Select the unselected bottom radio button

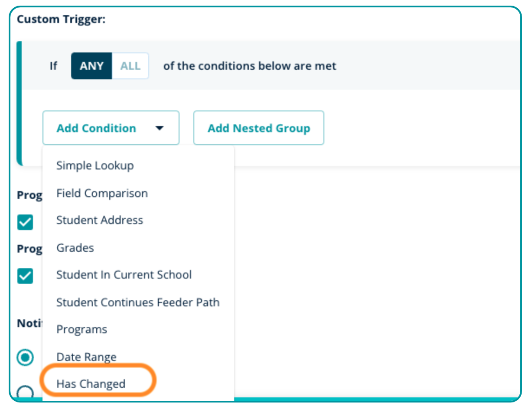coord(25,392)
